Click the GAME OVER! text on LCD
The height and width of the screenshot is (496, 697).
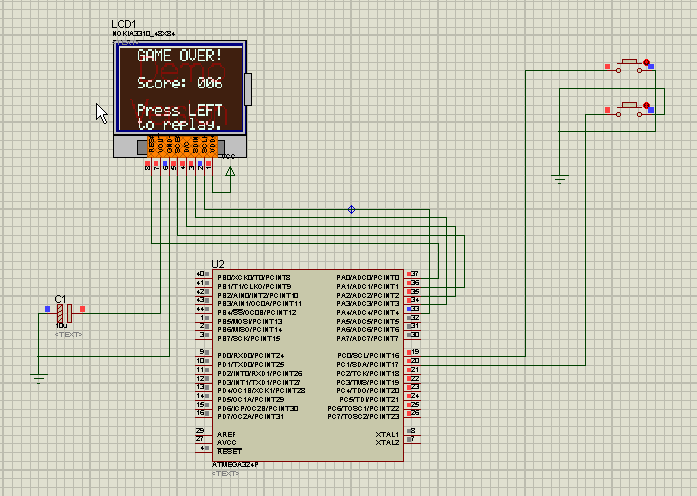180,56
